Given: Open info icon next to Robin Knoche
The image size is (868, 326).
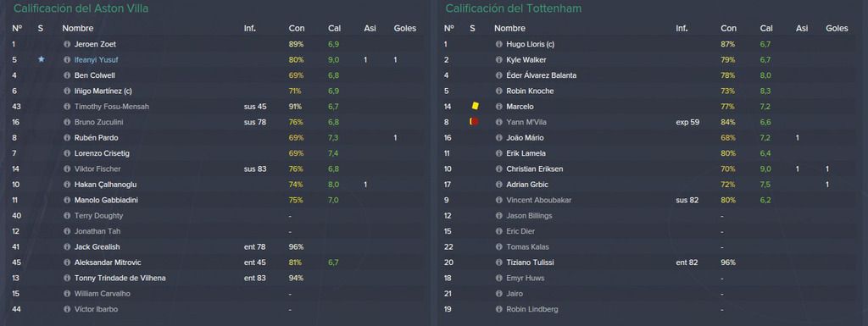Looking at the screenshot, I should [498, 91].
